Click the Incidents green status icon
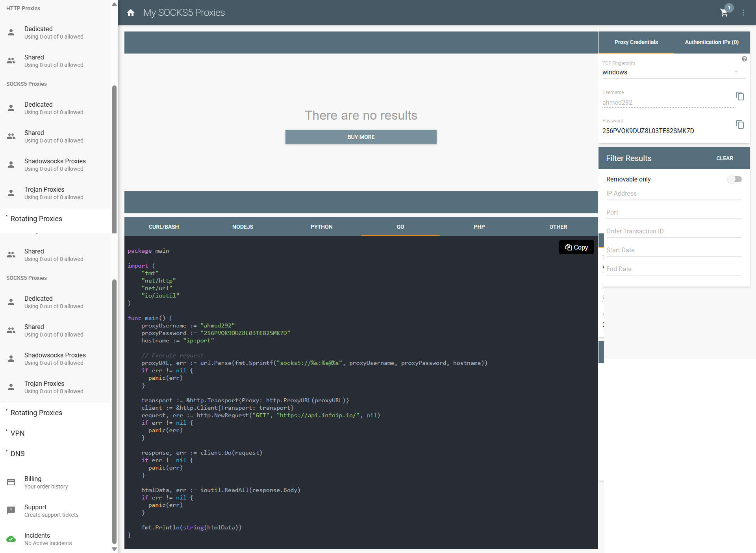756x553 pixels. pos(11,539)
